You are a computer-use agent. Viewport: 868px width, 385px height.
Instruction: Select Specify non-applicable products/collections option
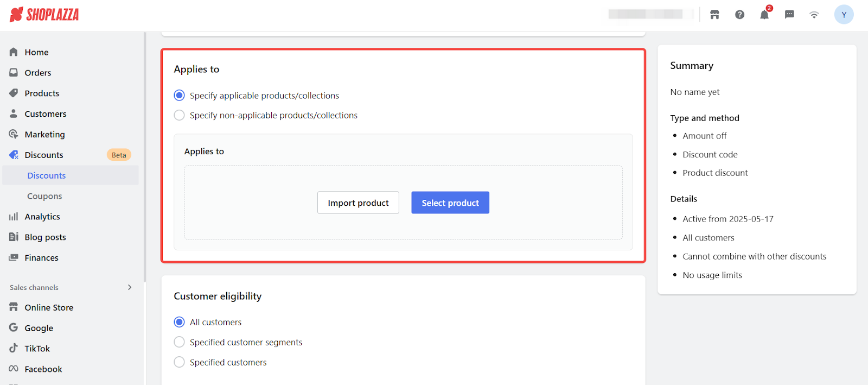(179, 115)
